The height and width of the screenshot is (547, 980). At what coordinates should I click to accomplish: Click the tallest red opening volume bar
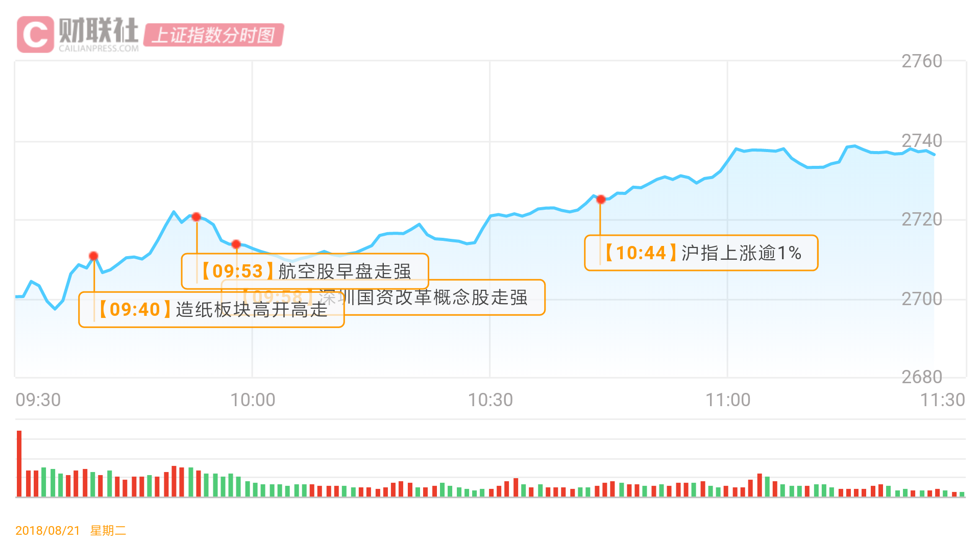click(x=19, y=463)
